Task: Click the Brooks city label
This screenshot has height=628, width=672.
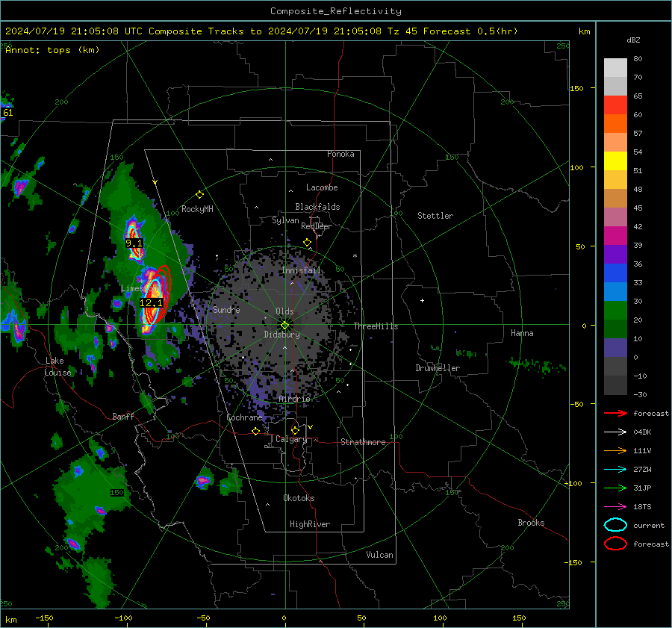Action: (x=531, y=523)
